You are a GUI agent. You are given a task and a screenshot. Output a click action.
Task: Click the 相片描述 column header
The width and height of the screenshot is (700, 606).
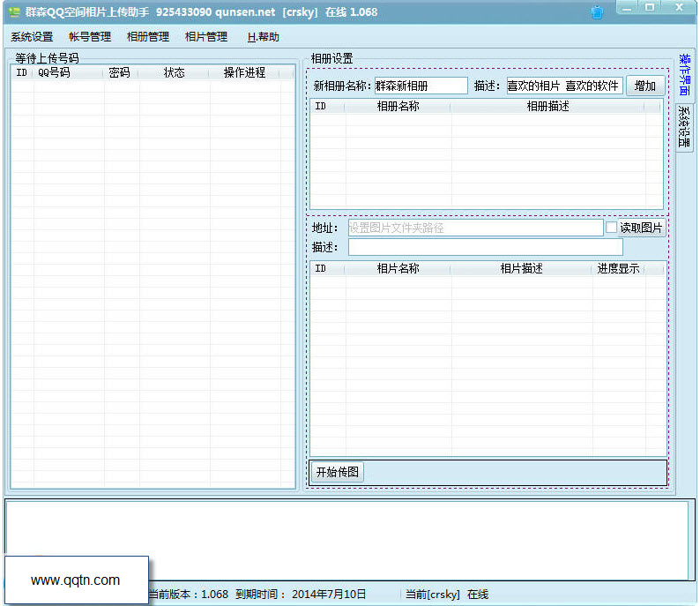click(x=521, y=268)
